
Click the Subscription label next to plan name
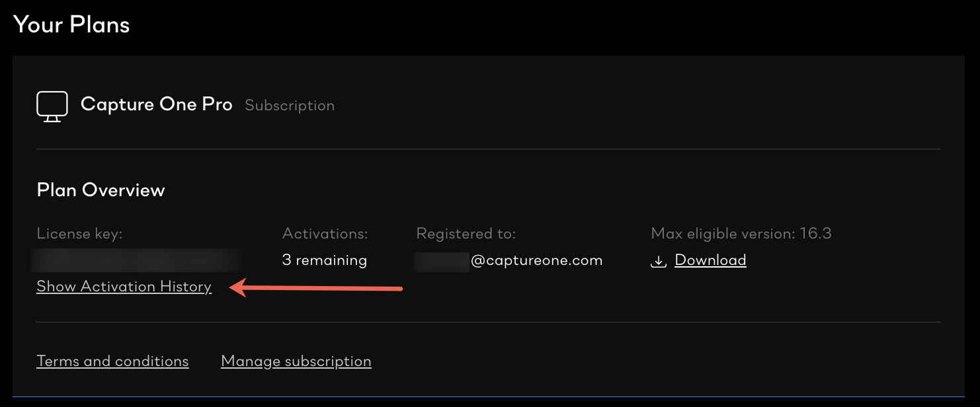pos(290,106)
